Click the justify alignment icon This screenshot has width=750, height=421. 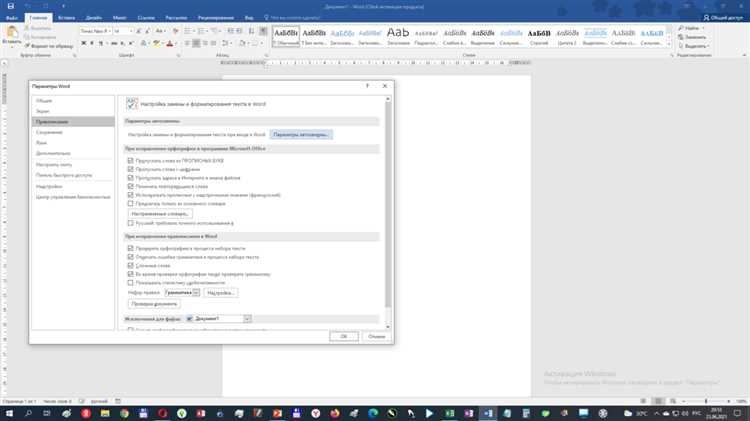(214, 44)
